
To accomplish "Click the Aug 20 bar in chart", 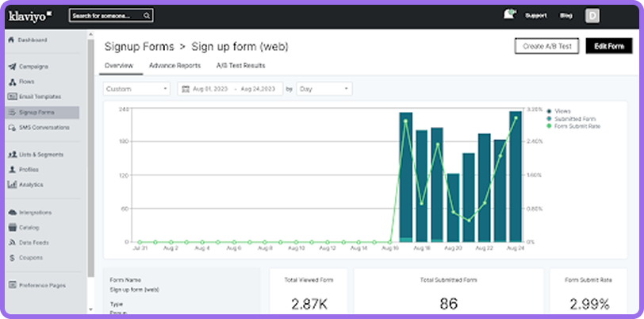I will [453, 208].
